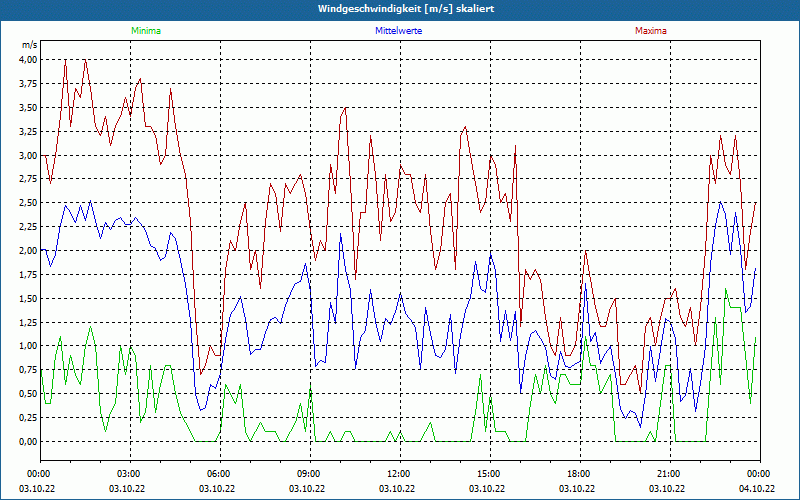The image size is (800, 500).
Task: Click the 3,75 y-axis value
Action: point(28,84)
